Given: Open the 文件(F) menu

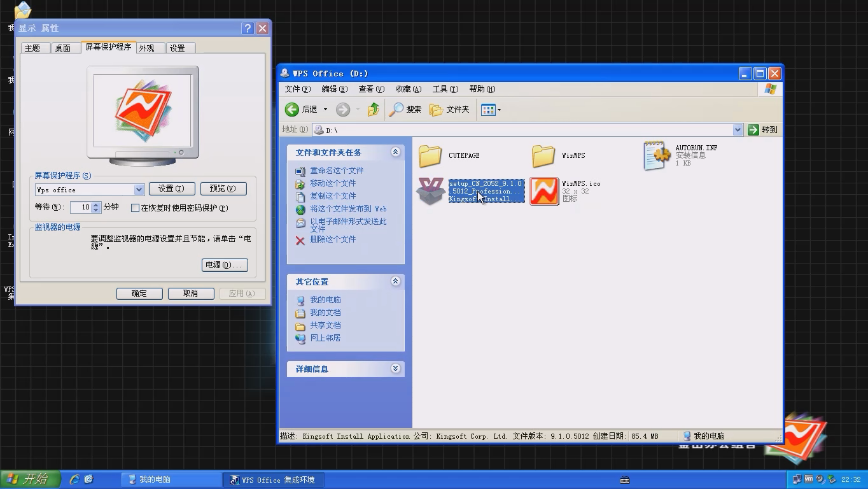Looking at the screenshot, I should (298, 89).
